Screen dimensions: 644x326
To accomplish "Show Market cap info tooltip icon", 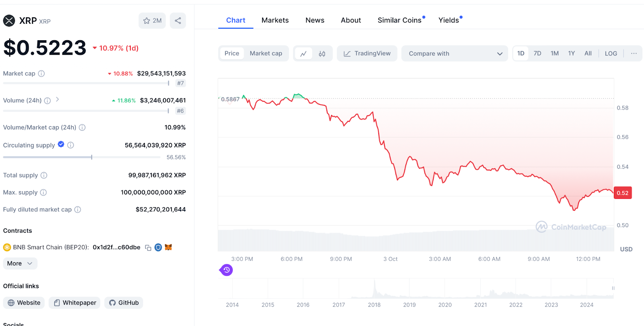I will coord(41,74).
